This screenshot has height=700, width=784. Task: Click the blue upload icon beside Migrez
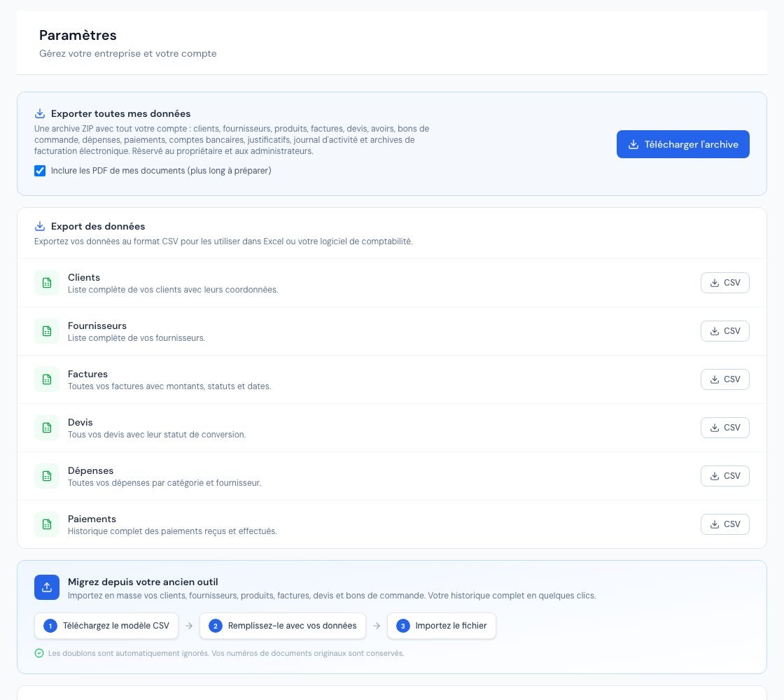click(x=47, y=587)
